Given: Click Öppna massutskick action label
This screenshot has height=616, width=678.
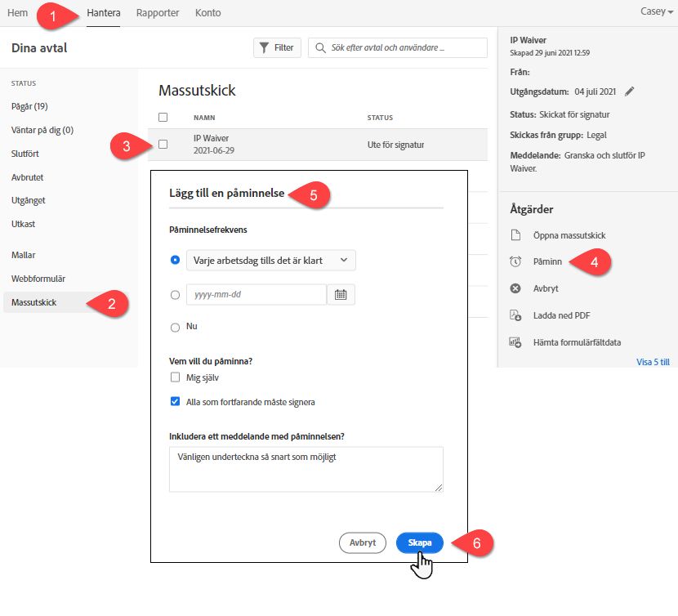Looking at the screenshot, I should (569, 235).
